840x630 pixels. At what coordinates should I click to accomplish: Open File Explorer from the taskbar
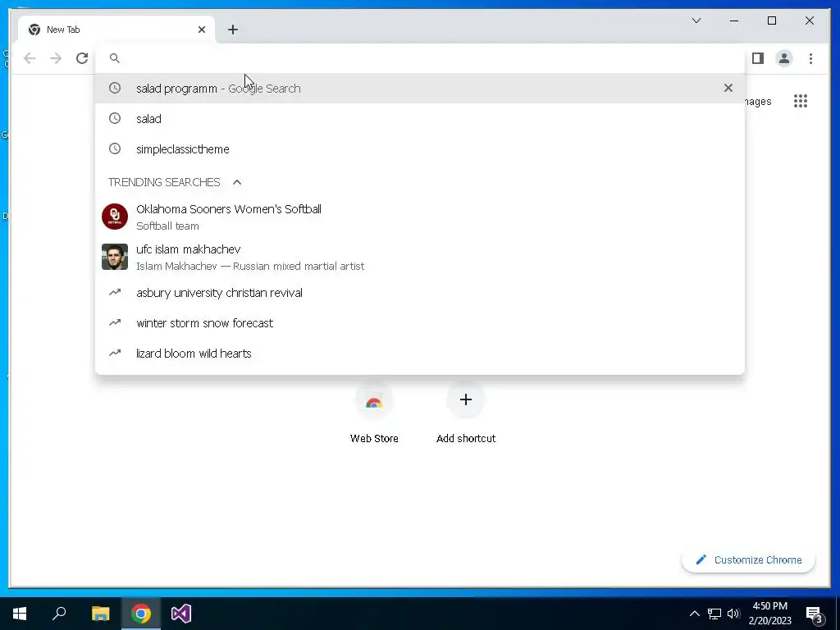100,614
